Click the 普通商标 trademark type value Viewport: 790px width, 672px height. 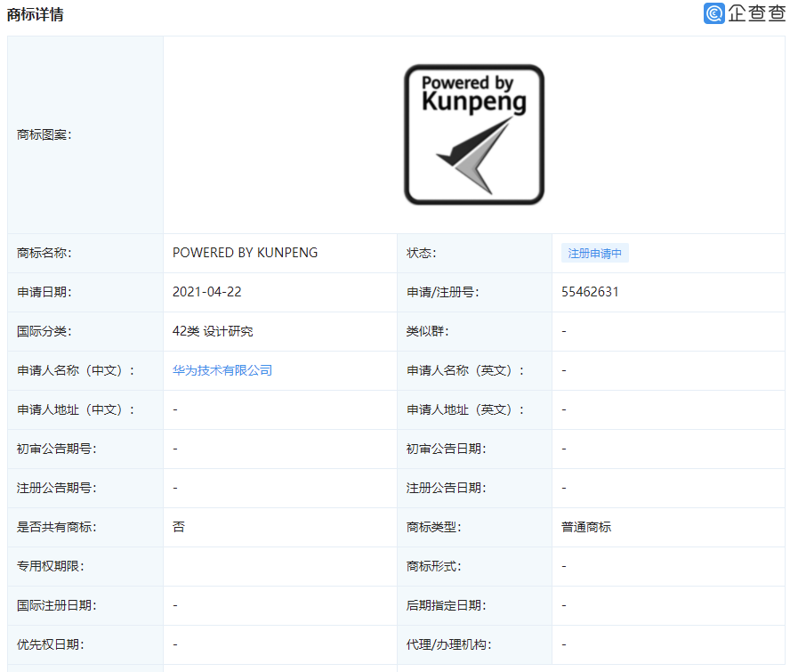click(586, 527)
